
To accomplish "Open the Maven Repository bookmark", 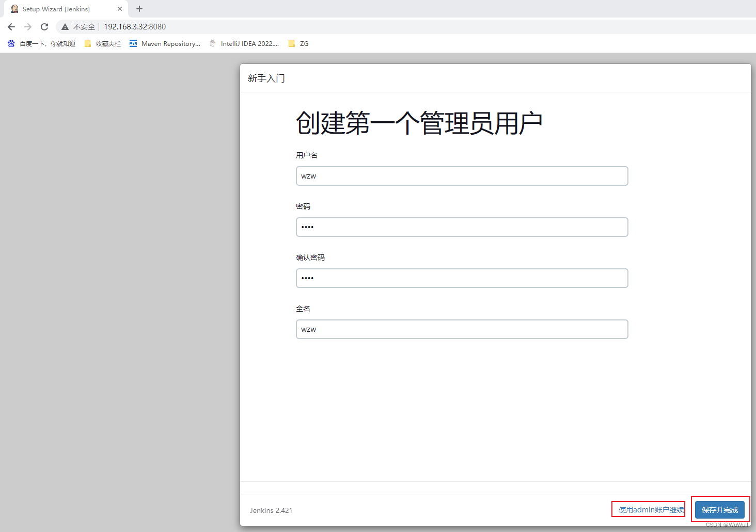I will click(165, 44).
